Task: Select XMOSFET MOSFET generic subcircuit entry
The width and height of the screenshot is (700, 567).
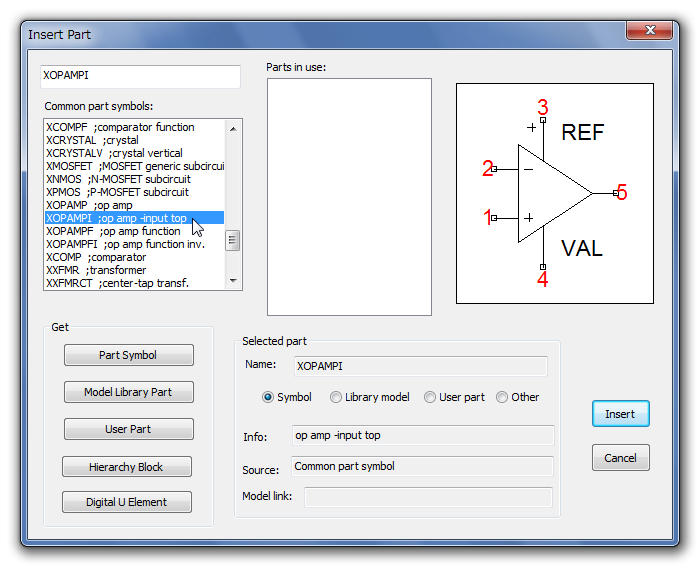Action: (134, 166)
